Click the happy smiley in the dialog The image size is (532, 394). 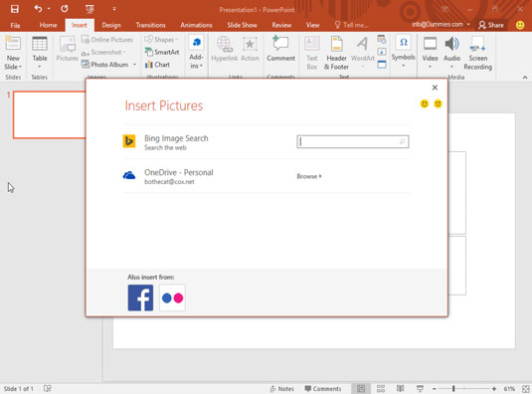424,103
